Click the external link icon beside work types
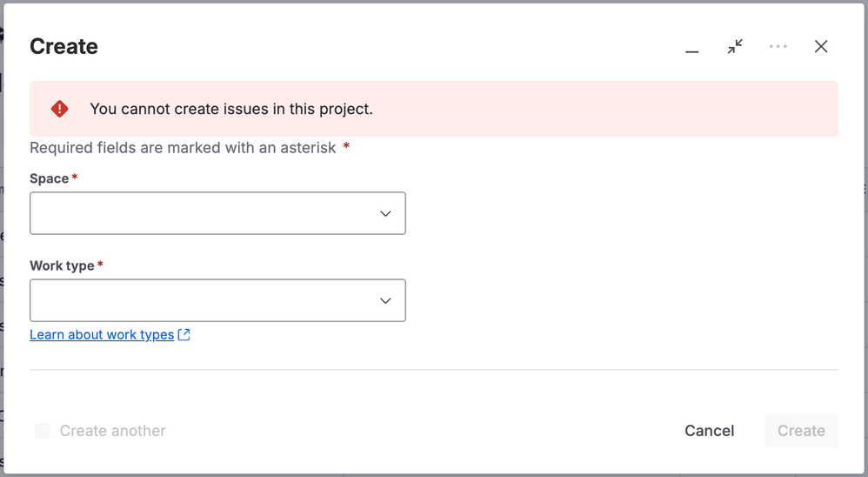Viewport: 868px width, 477px height. (184, 334)
